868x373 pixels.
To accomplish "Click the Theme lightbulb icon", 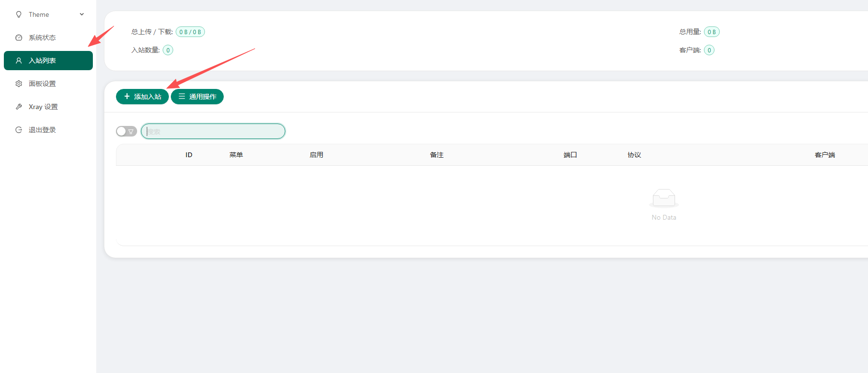I will 19,14.
